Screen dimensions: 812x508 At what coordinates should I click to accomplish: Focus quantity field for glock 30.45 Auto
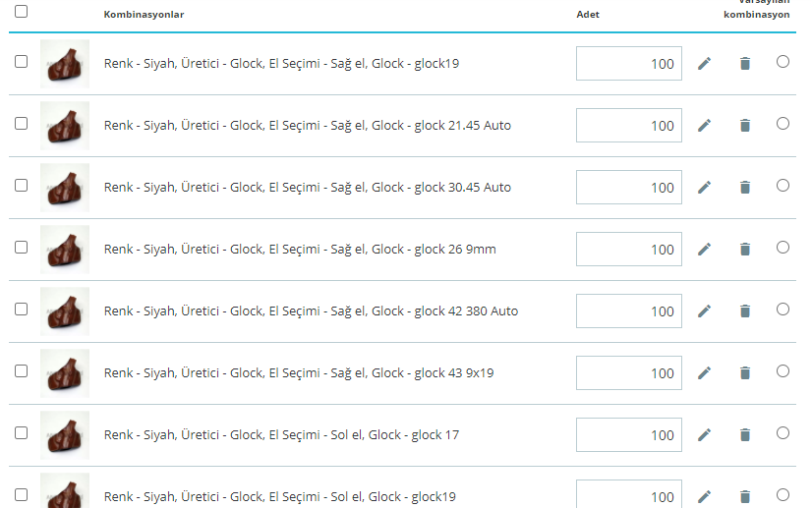[629, 188]
